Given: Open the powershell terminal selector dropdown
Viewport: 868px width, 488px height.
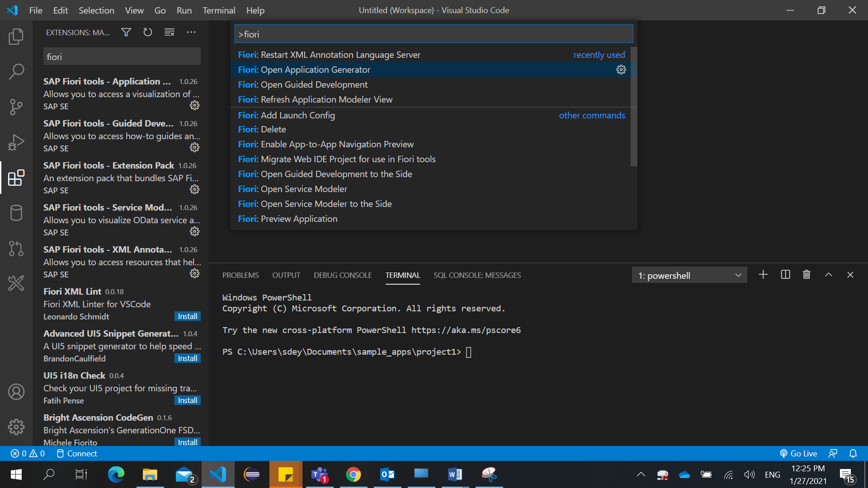Looking at the screenshot, I should click(689, 275).
